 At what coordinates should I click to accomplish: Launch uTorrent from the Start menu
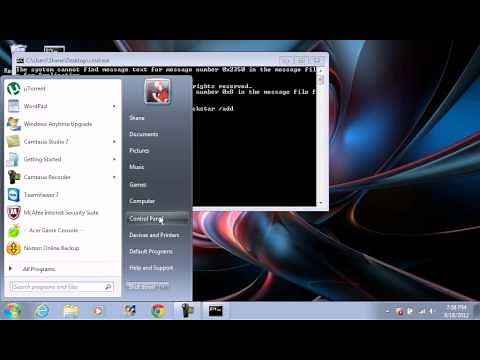(62, 89)
